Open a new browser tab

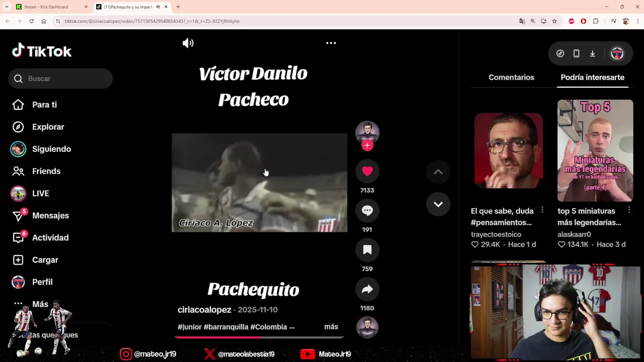tap(178, 7)
